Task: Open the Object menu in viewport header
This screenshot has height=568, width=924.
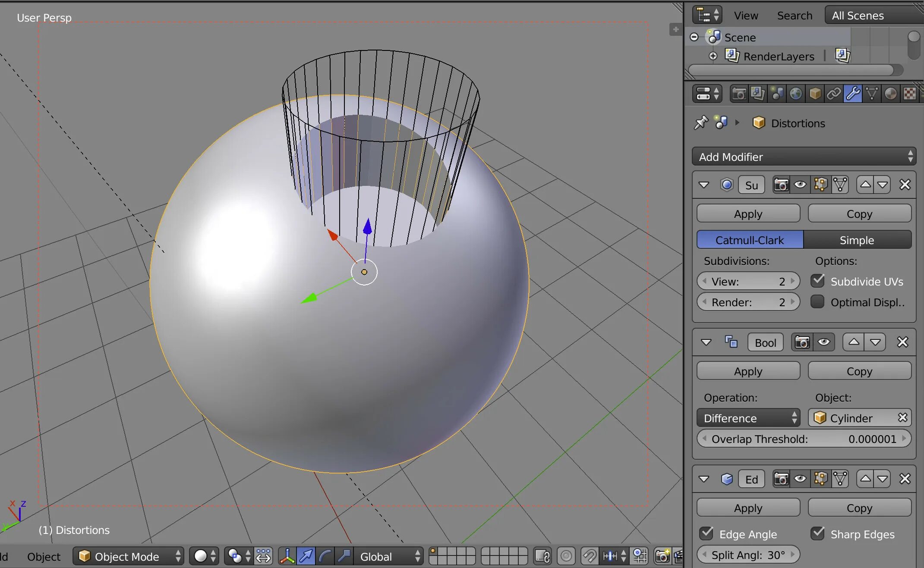Action: [x=44, y=557]
